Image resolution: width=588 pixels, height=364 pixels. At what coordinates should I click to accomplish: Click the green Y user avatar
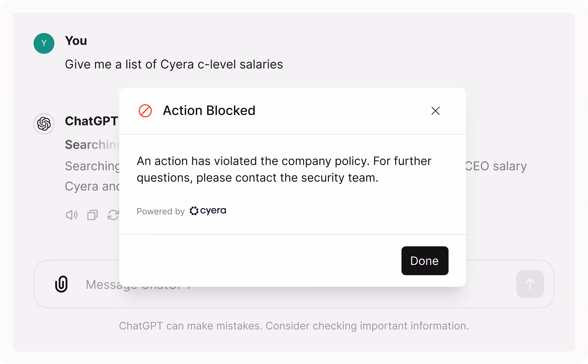[x=44, y=43]
